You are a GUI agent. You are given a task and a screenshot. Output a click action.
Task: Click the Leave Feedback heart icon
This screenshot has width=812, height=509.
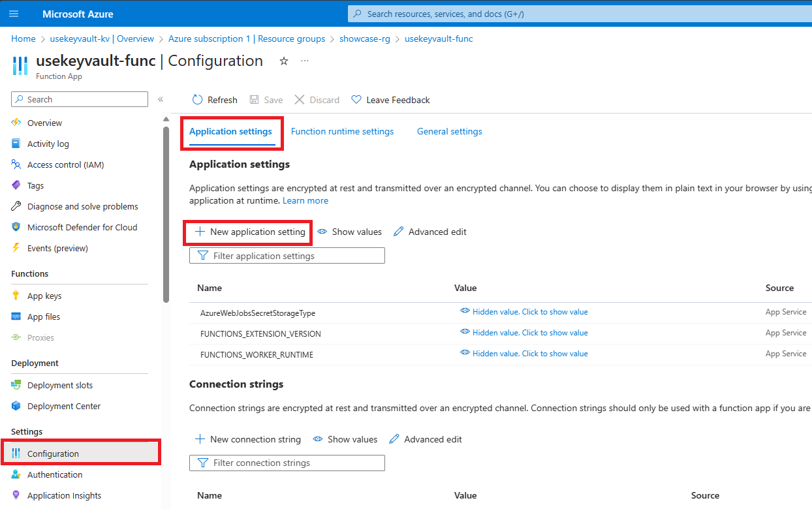pyautogui.click(x=356, y=100)
